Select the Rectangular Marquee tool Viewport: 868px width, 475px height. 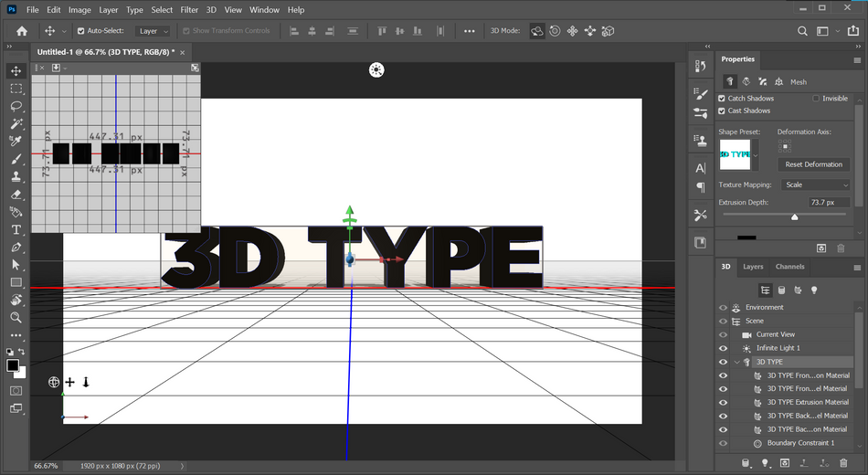(x=16, y=89)
